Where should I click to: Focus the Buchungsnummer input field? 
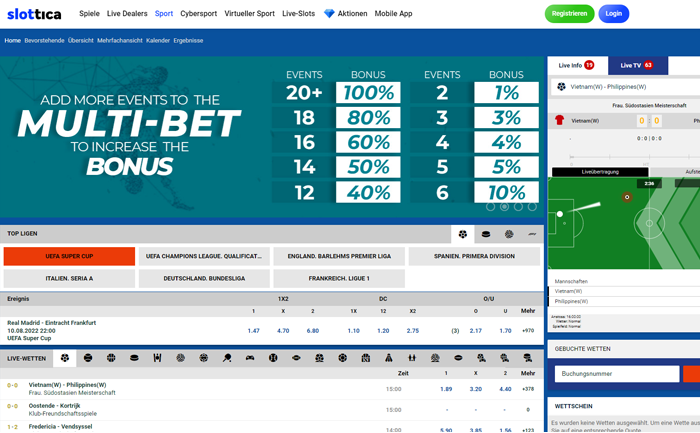[x=617, y=374]
